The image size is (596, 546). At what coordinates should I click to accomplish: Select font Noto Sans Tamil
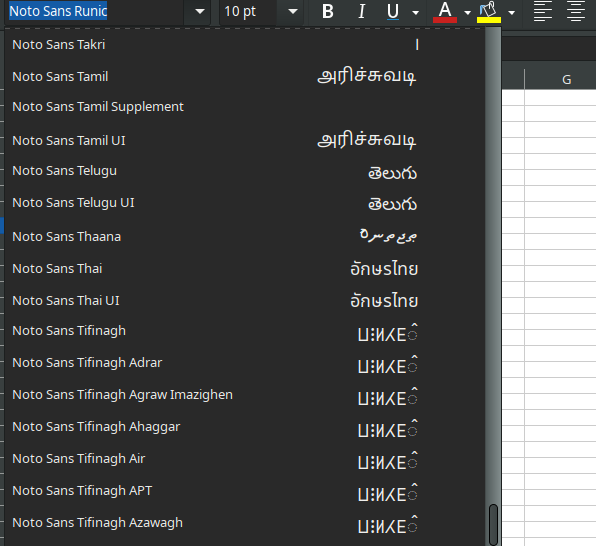tap(245, 76)
